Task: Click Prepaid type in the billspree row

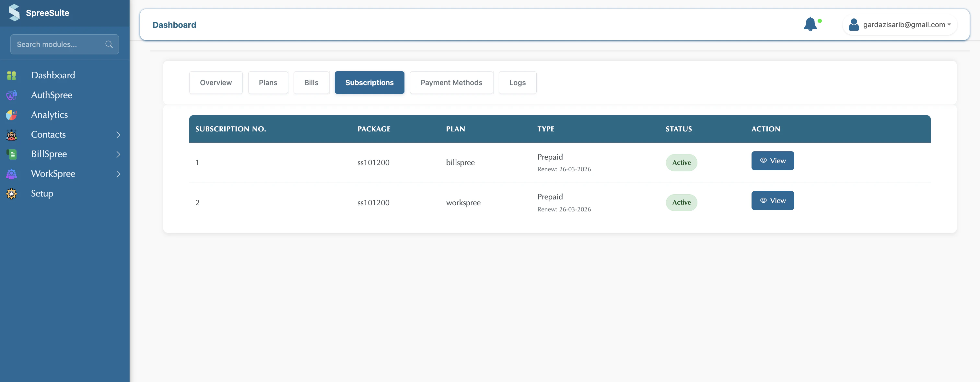Action: pyautogui.click(x=550, y=157)
